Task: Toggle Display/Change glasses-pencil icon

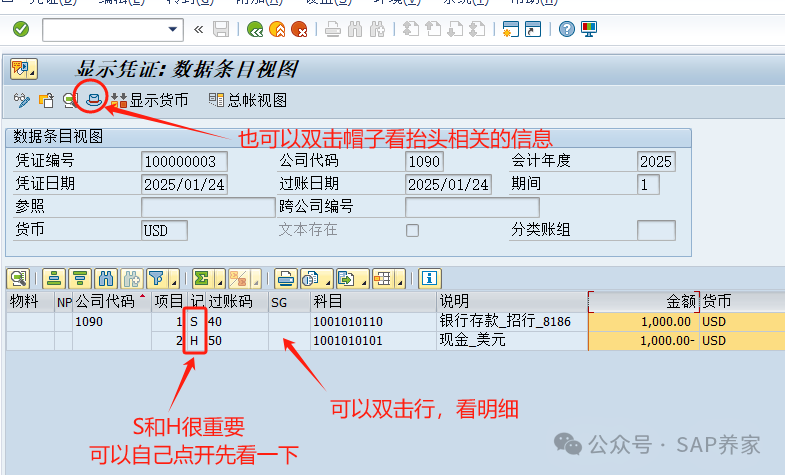Action: pyautogui.click(x=22, y=101)
